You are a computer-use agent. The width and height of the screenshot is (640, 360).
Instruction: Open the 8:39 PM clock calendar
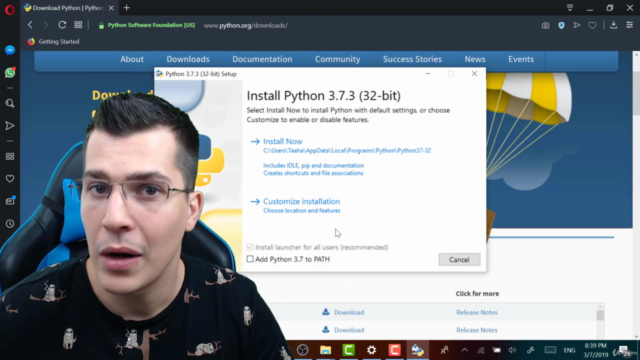[x=596, y=350]
